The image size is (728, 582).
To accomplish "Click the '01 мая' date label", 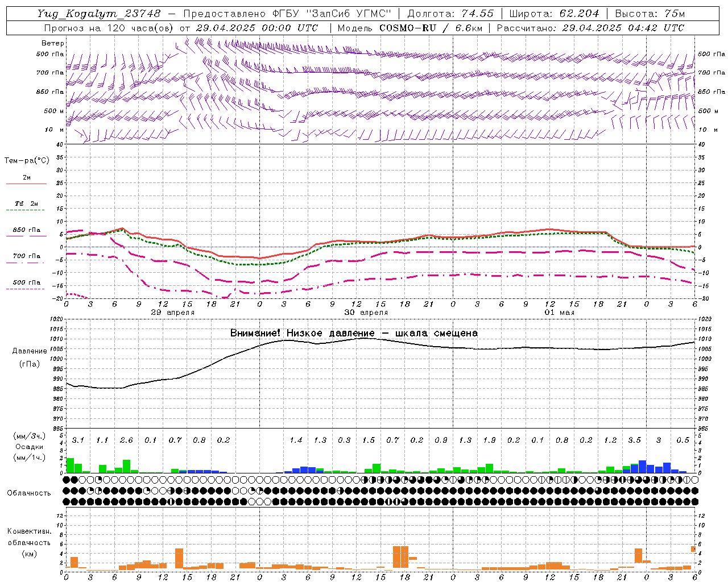I will (x=560, y=312).
